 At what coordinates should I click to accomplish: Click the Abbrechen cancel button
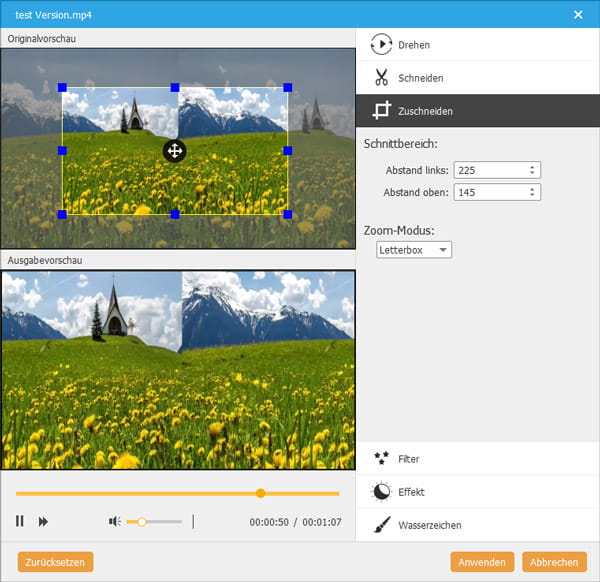pos(554,562)
